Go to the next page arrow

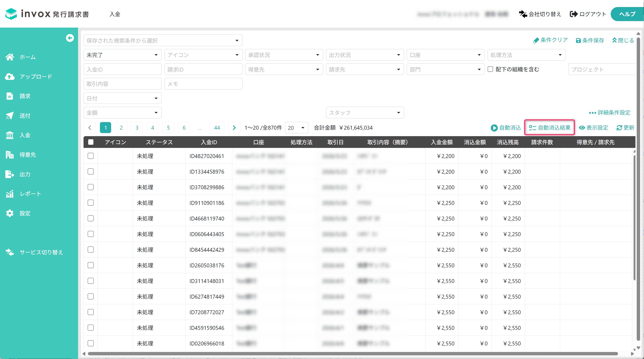[x=234, y=128]
